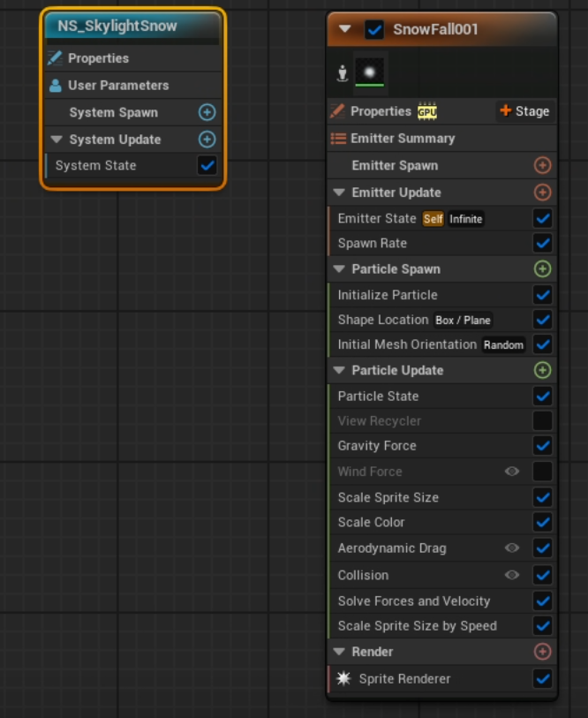Image resolution: width=588 pixels, height=718 pixels.
Task: Toggle the SnowFall001 emitter enabled checkbox
Action: coord(374,29)
